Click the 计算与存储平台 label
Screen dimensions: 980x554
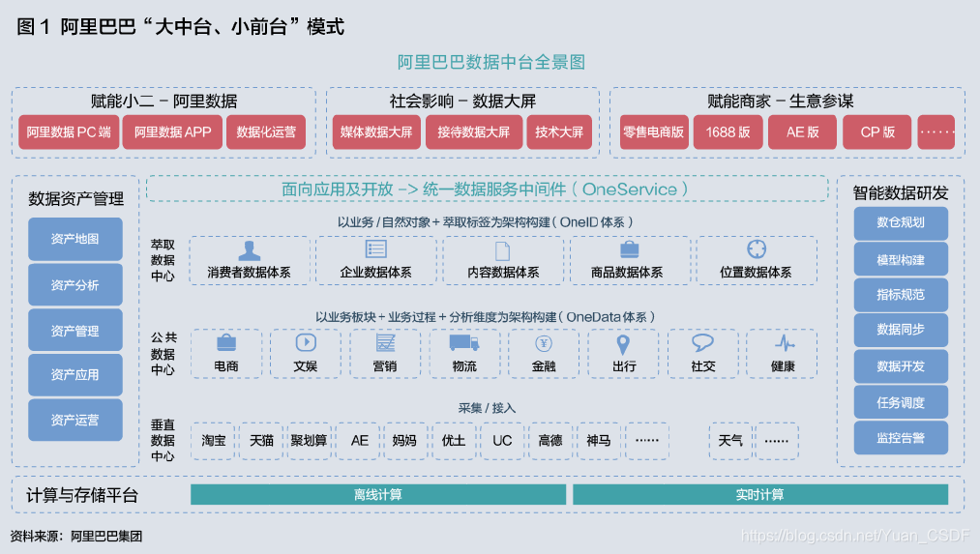pos(82,495)
